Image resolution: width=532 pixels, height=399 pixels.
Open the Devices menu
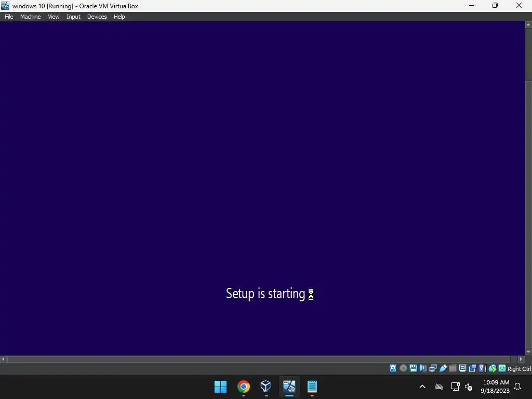tap(97, 17)
